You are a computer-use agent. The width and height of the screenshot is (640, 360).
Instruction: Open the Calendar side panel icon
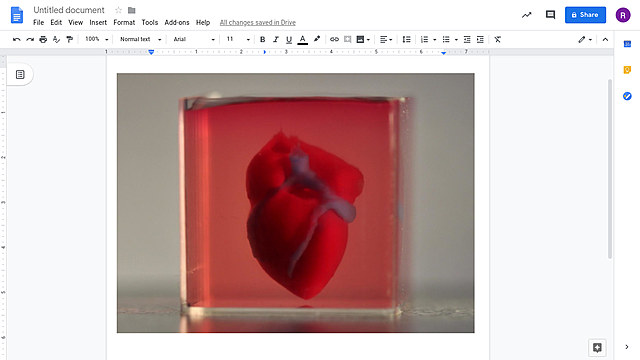pos(627,44)
